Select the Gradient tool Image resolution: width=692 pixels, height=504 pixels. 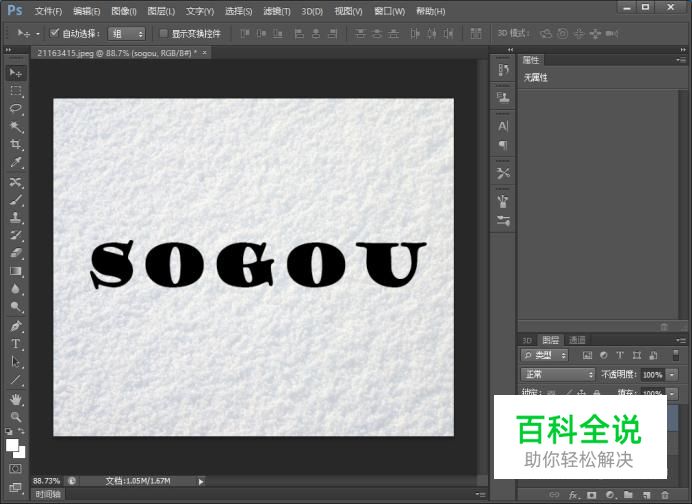tap(16, 271)
